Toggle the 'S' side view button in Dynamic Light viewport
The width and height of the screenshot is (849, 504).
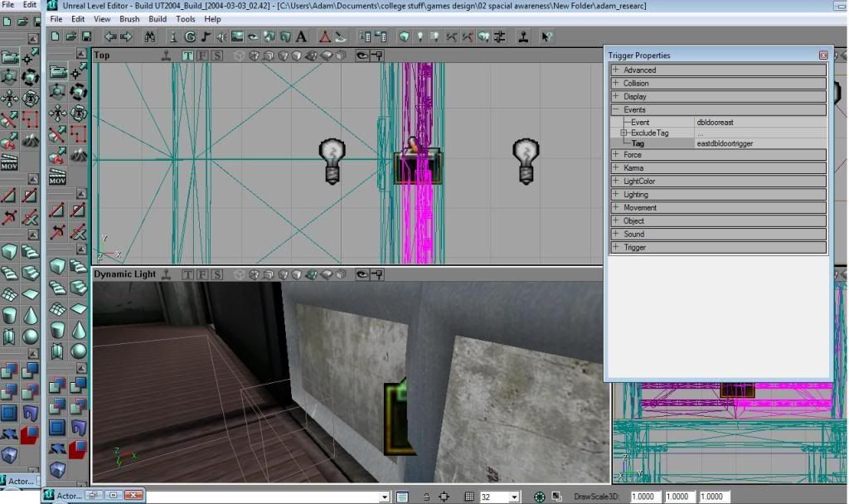(x=216, y=274)
